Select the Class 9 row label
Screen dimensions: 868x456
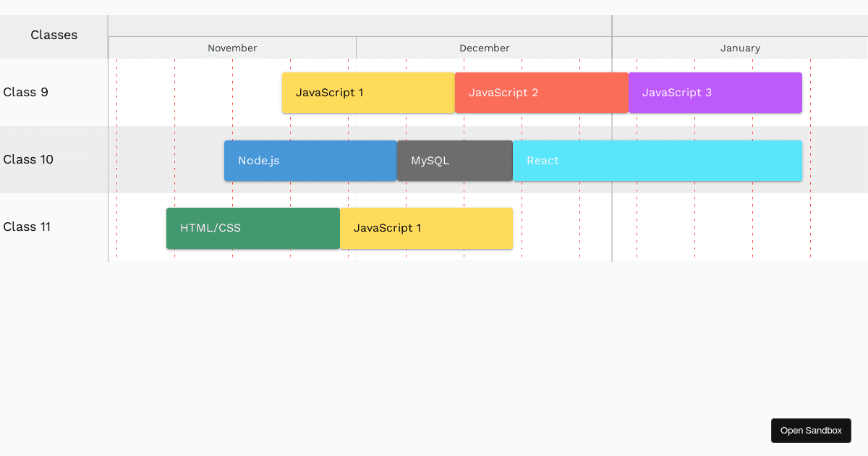(x=26, y=92)
